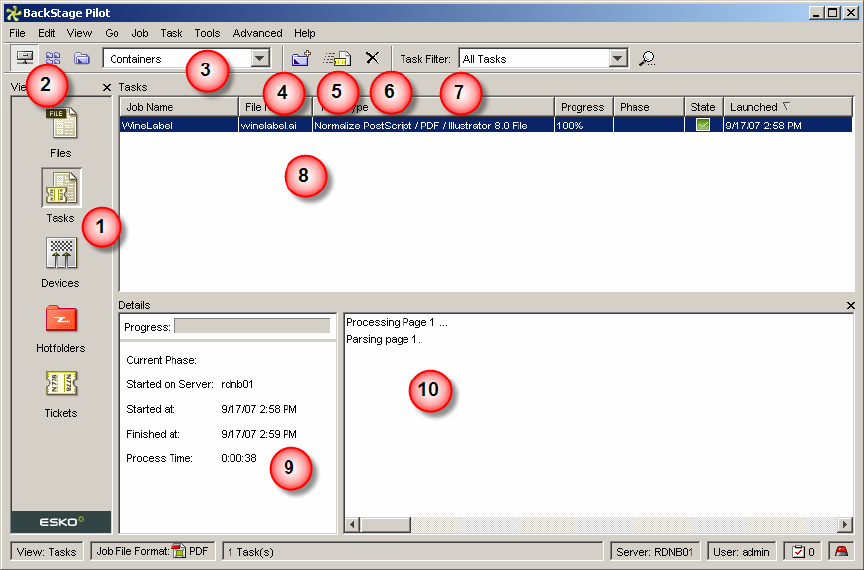864x570 pixels.
Task: Open the Tools menu
Action: pos(207,33)
